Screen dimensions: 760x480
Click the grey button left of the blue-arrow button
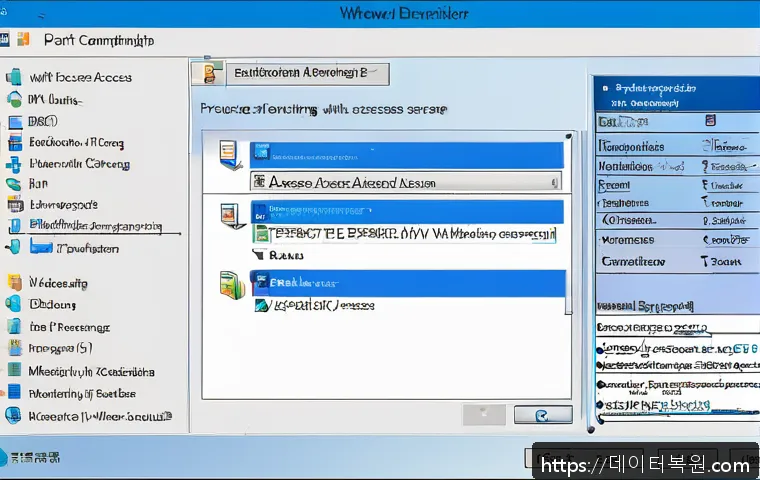(484, 415)
